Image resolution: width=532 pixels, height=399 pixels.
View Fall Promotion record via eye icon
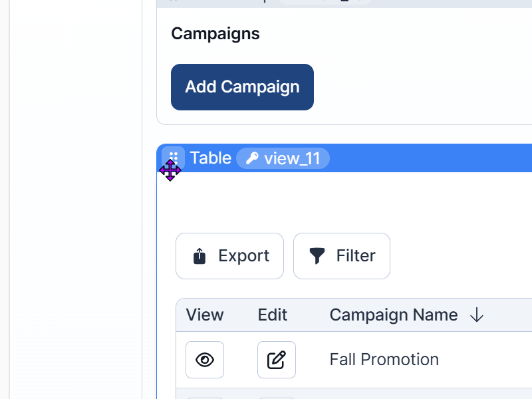tap(205, 360)
